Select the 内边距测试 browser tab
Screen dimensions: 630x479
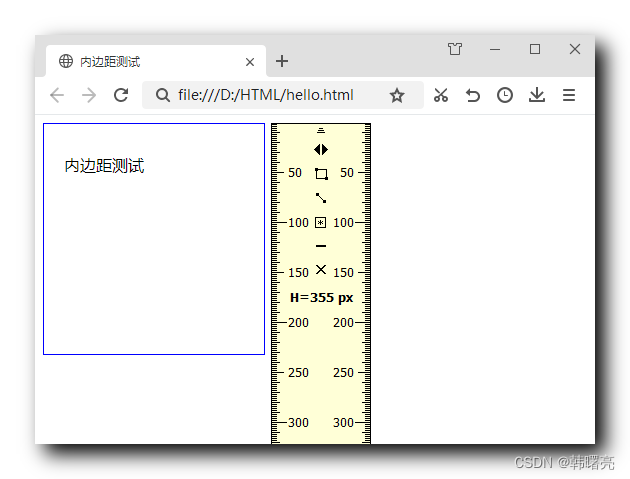[156, 61]
